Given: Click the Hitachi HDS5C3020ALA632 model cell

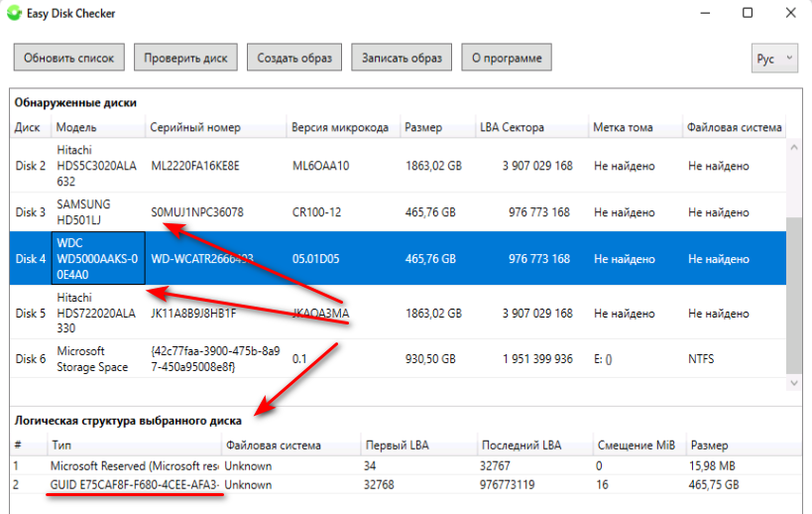Looking at the screenshot, I should pos(97,166).
